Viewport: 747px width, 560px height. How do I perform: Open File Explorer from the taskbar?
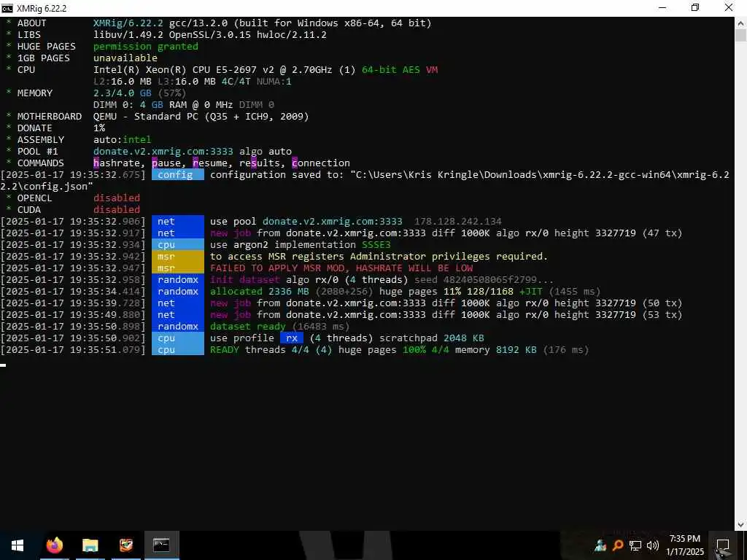pos(90,545)
